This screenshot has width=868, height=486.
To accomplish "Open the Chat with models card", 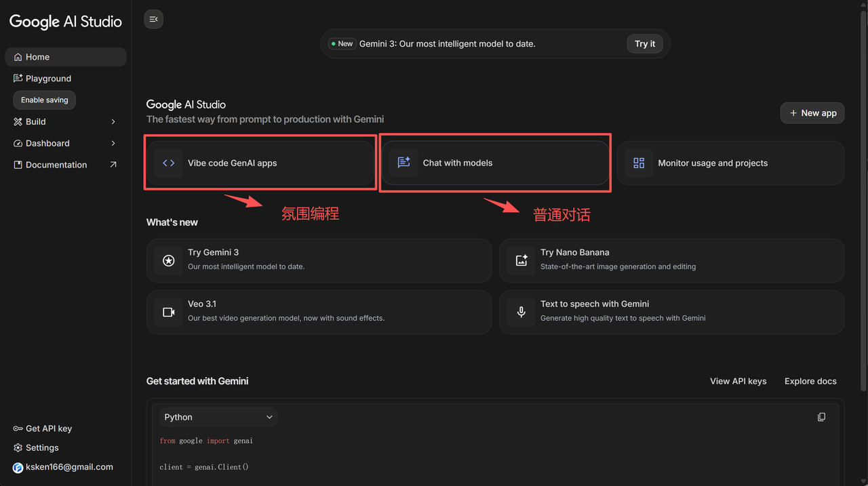I will click(495, 163).
